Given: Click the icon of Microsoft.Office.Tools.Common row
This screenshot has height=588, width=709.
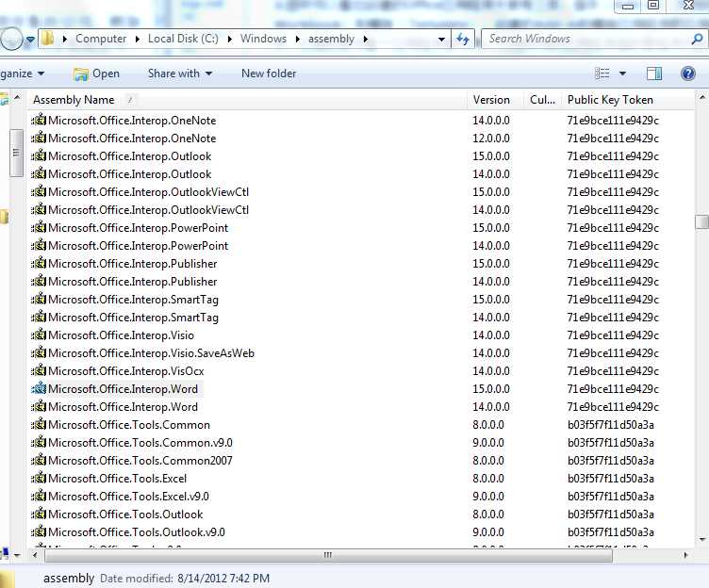Looking at the screenshot, I should coord(39,424).
